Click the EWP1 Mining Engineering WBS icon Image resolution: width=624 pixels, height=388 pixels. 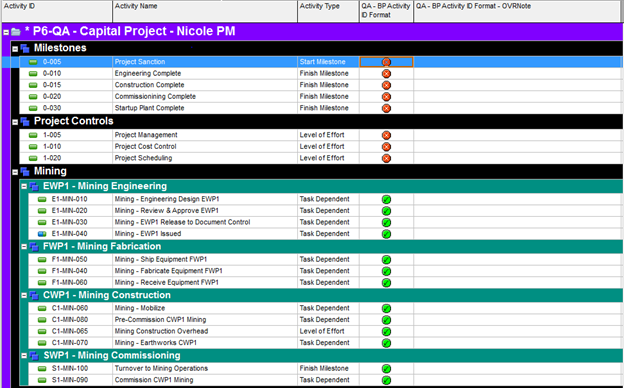(34, 186)
